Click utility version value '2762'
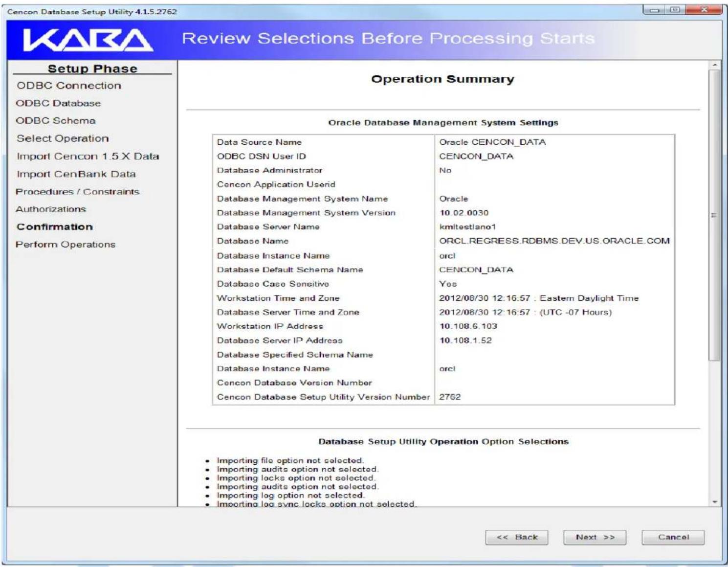Viewport: 728px width, 567px height. point(450,397)
